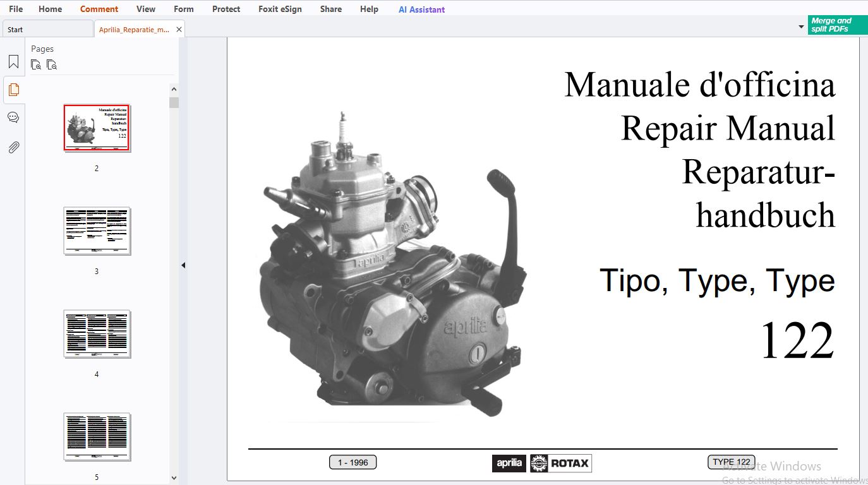Click the 'TYPE 122' label on the page
This screenshot has width=868, height=485.
pos(732,462)
